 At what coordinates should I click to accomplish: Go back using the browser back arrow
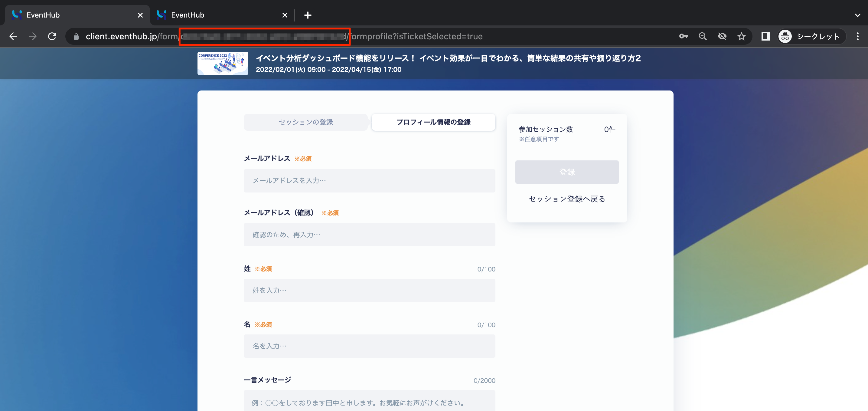pyautogui.click(x=13, y=36)
